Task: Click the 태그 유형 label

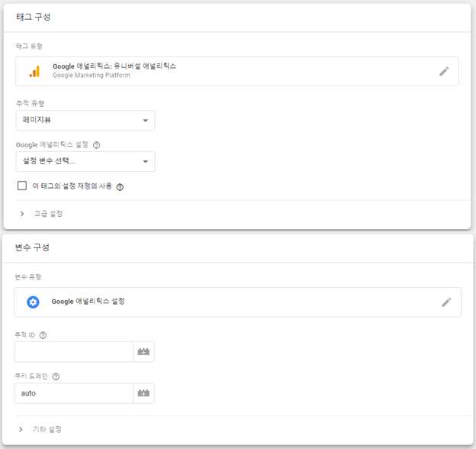Action: [29, 46]
